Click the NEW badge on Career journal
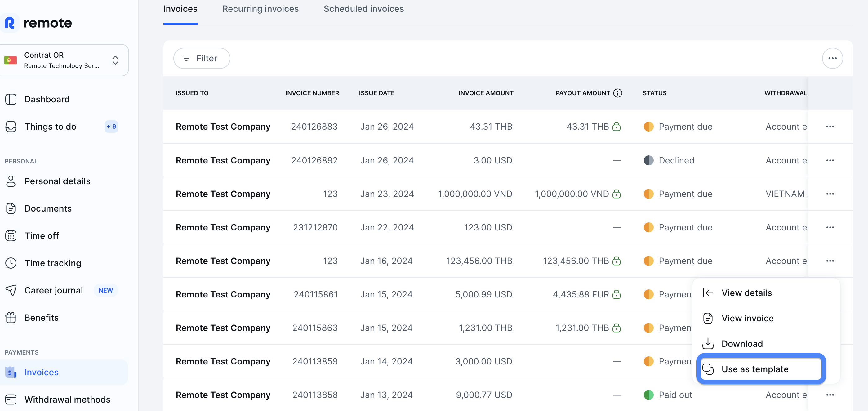This screenshot has width=868, height=411. click(x=105, y=290)
